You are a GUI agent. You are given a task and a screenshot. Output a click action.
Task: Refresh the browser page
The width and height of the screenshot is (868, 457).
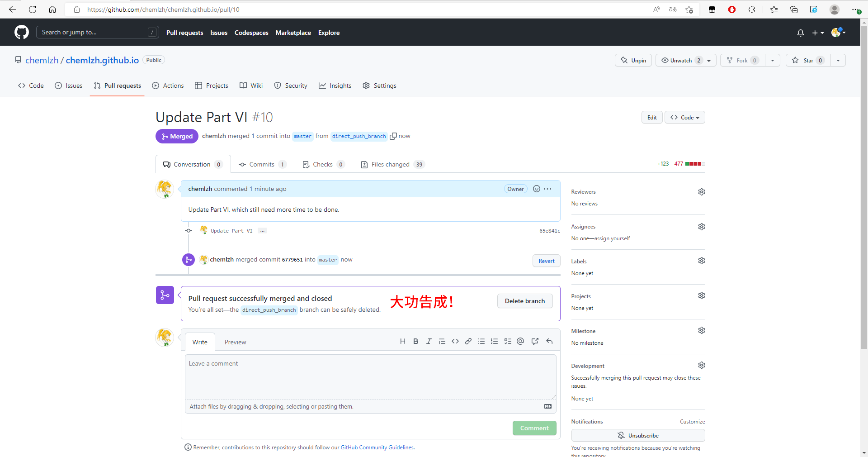(33, 10)
